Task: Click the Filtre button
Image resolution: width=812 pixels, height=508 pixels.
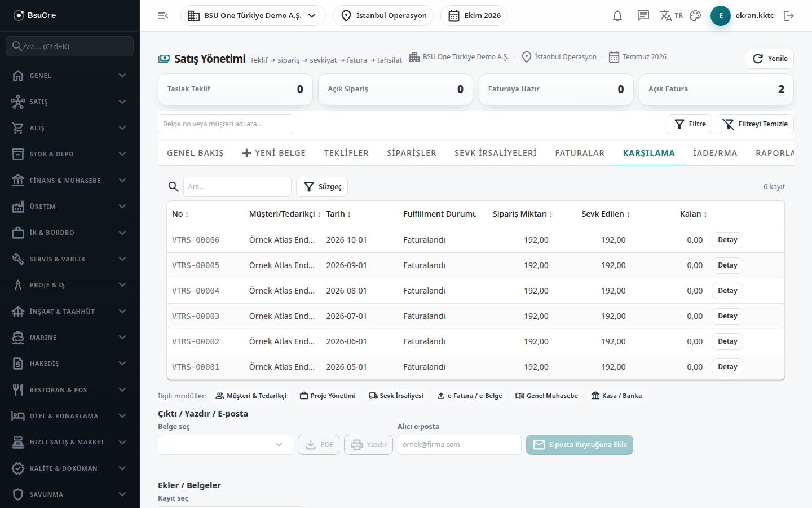Action: pos(690,124)
